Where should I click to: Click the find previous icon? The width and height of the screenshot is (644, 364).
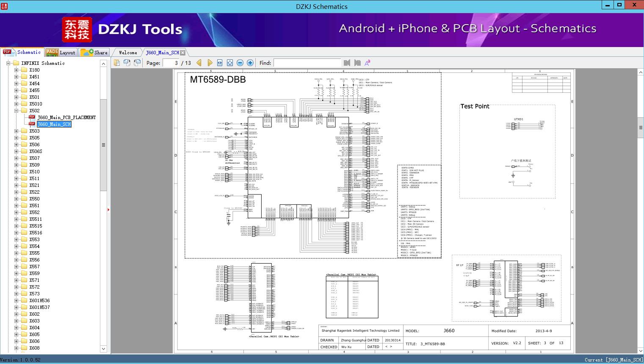347,63
